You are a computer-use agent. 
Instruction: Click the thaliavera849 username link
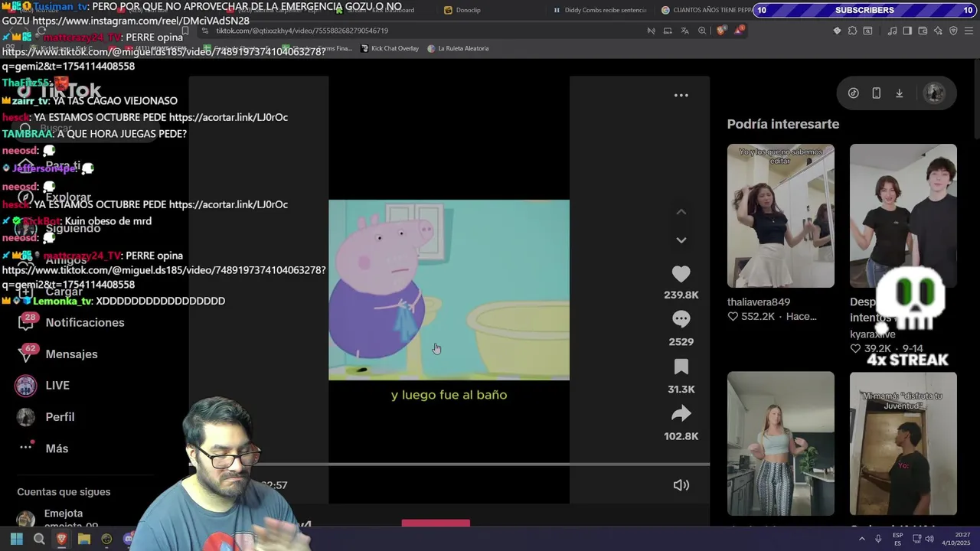click(759, 302)
